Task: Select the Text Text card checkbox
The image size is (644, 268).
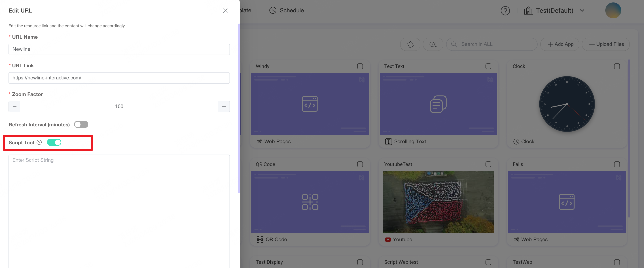Action: (x=488, y=66)
